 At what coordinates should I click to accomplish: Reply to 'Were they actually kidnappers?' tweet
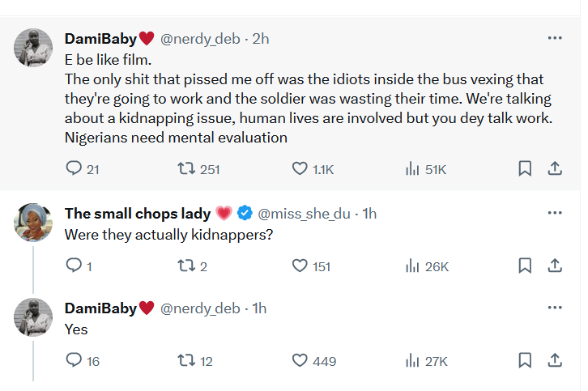click(74, 265)
